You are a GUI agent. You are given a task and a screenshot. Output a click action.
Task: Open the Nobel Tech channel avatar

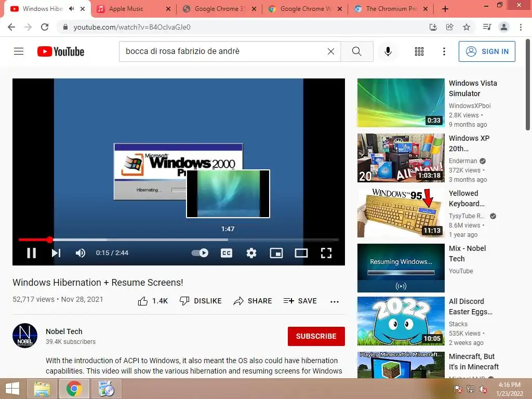tap(25, 336)
